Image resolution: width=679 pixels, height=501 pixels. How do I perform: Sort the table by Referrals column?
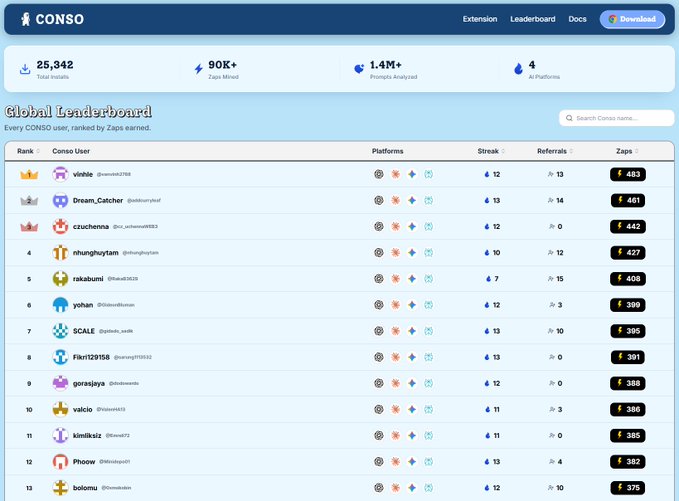tap(555, 151)
